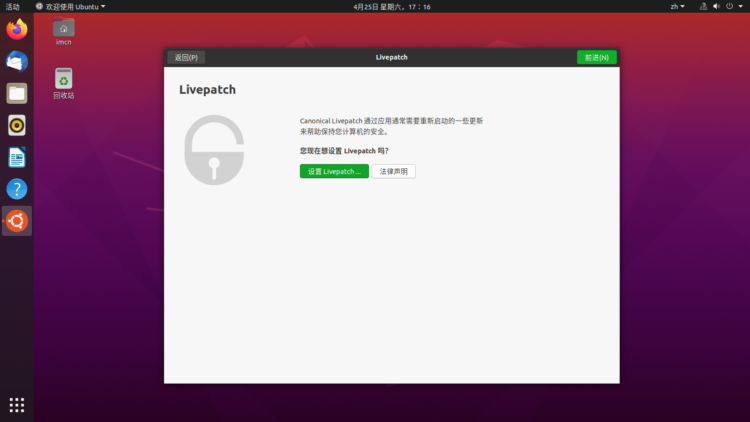Launch LibreOffice Writer from dock

pos(16,157)
